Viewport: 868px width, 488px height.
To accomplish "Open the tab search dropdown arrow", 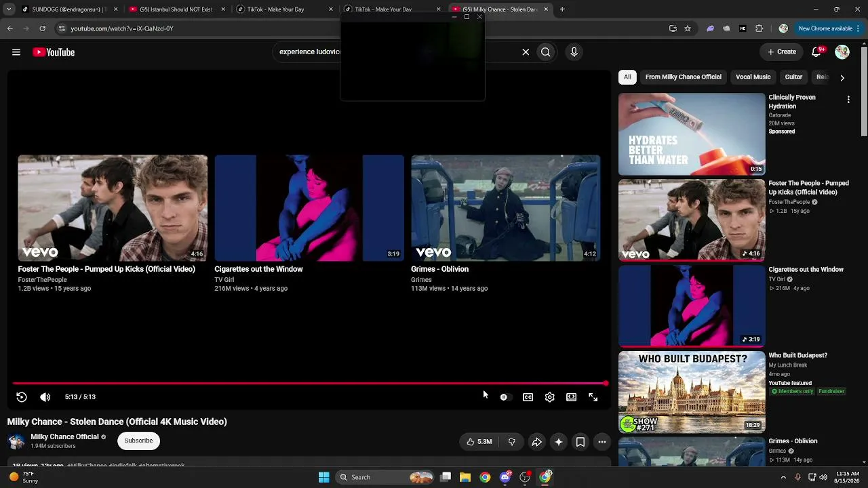I will (9, 9).
